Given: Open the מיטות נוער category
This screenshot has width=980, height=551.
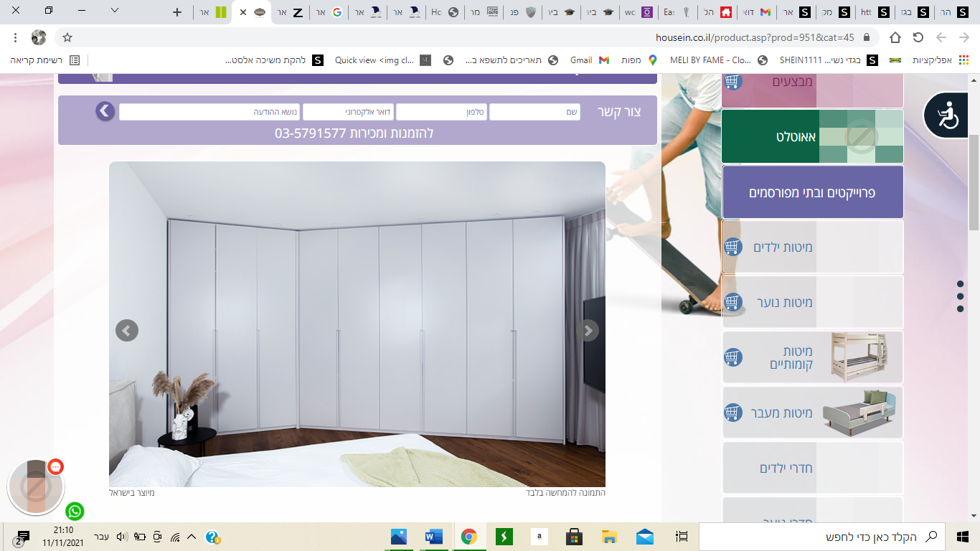Looking at the screenshot, I should coord(812,302).
